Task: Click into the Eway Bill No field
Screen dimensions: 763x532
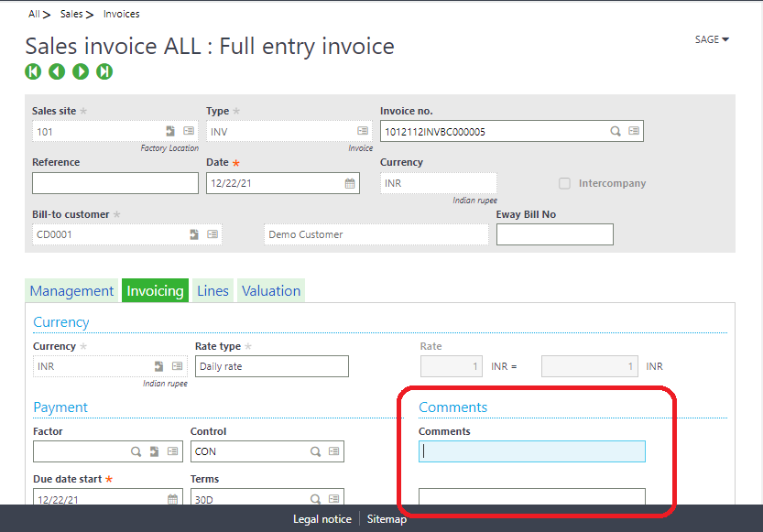Action: [554, 234]
